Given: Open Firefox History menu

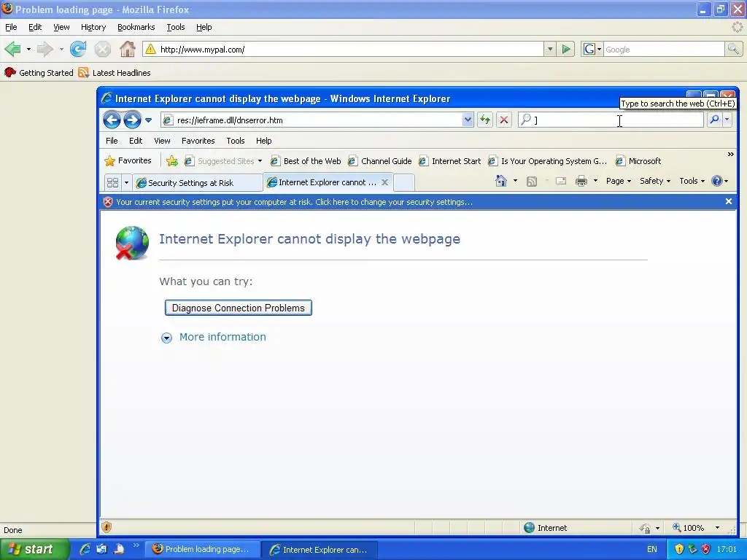Looking at the screenshot, I should [x=93, y=27].
